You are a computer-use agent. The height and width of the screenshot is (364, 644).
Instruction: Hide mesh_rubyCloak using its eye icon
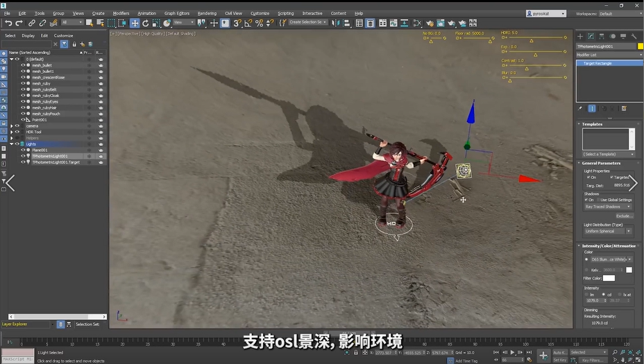(x=23, y=95)
